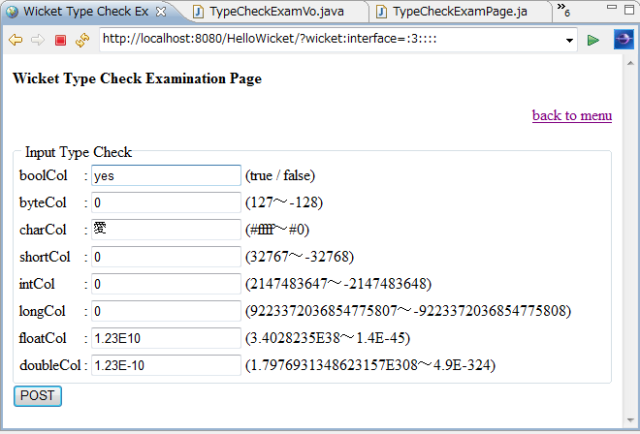
Task: Click the refresh page icon
Action: click(82, 40)
